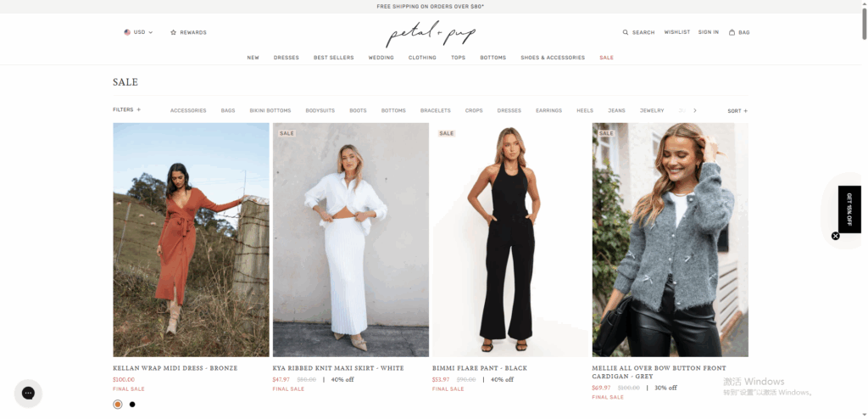Screen dimensions: 868x419
Task: Open the USD currency dropdown
Action: pos(138,32)
